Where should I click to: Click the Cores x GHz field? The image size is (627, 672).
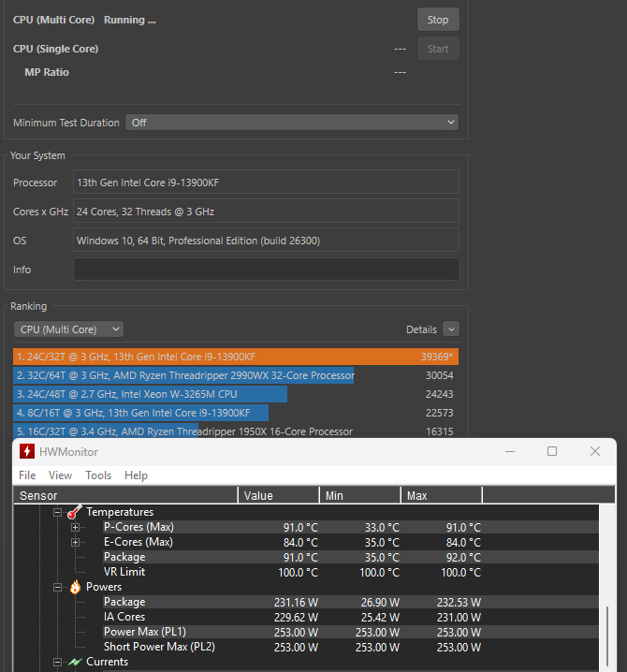266,212
